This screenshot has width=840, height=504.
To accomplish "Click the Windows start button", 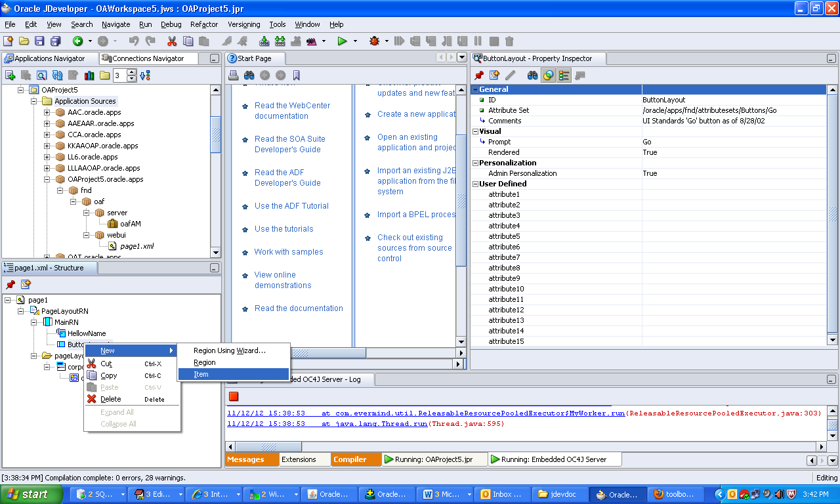I will pyautogui.click(x=31, y=494).
